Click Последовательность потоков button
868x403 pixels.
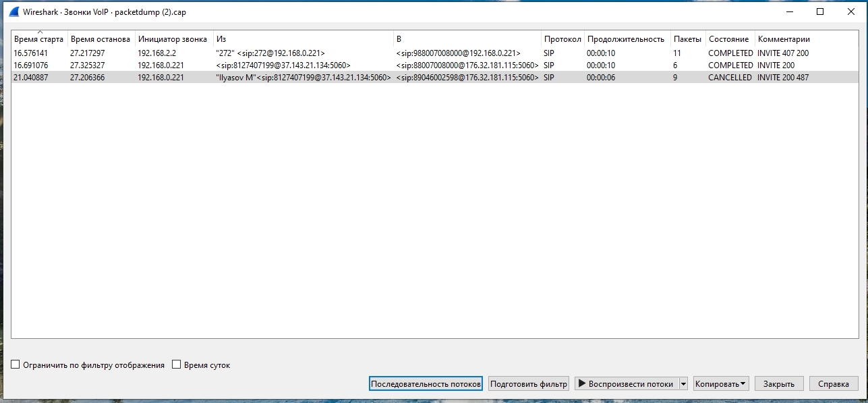(426, 383)
